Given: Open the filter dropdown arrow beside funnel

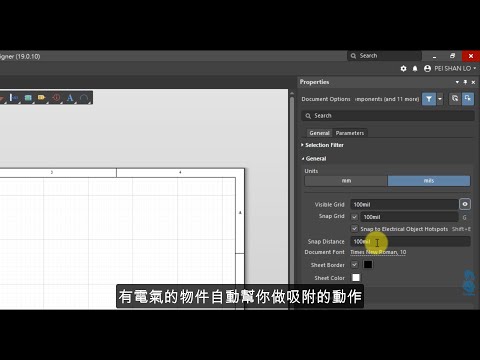Looking at the screenshot, I should [x=440, y=99].
